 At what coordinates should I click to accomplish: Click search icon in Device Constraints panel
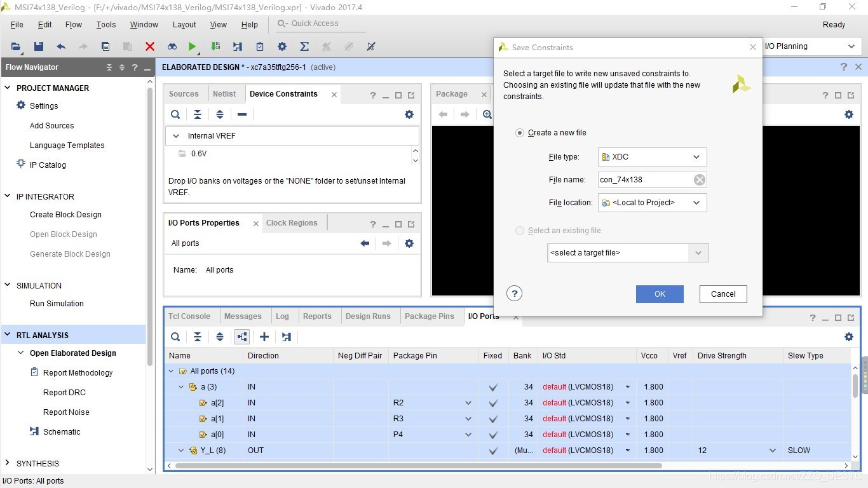coord(175,114)
